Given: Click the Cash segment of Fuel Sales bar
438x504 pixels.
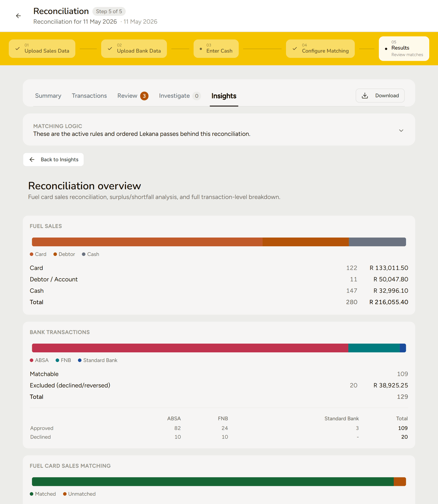Looking at the screenshot, I should pos(378,242).
